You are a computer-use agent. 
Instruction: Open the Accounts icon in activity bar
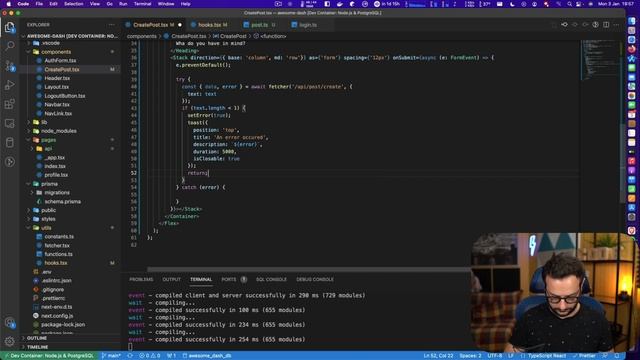point(10,322)
